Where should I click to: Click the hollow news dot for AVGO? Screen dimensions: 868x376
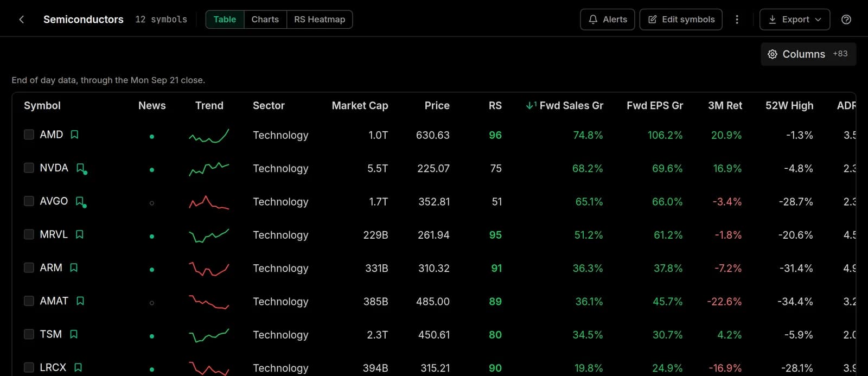tap(152, 203)
